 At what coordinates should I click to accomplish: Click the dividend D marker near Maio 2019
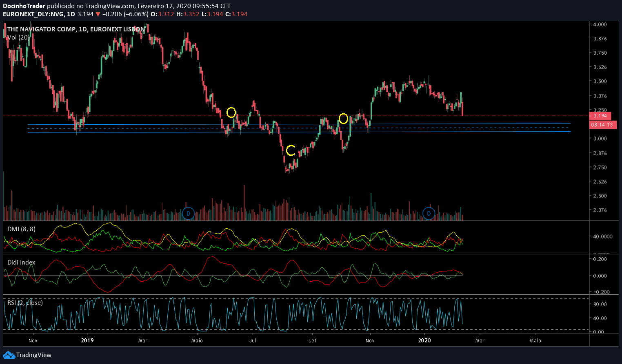[x=188, y=213]
